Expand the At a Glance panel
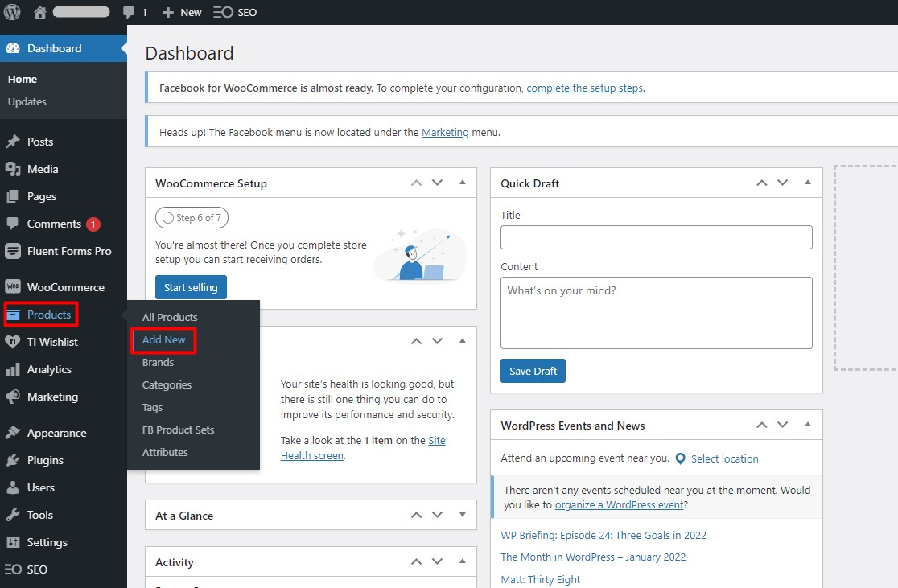Image resolution: width=898 pixels, height=588 pixels. pos(462,515)
